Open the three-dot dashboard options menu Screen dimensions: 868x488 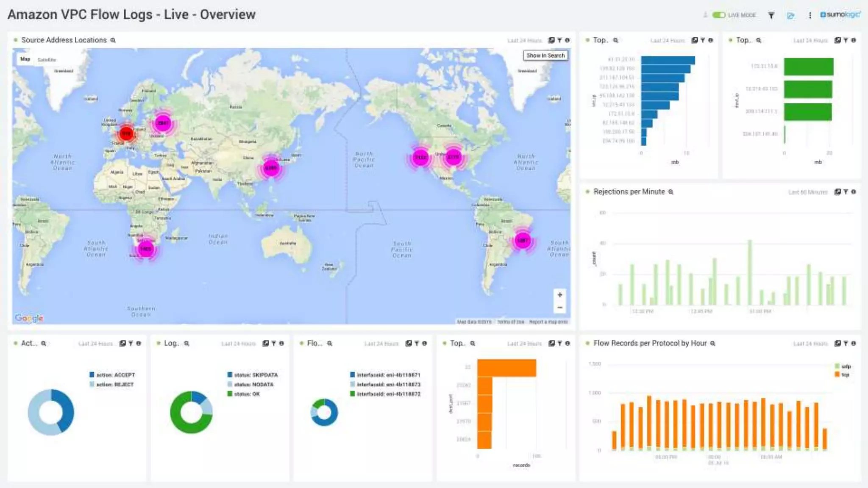point(810,15)
